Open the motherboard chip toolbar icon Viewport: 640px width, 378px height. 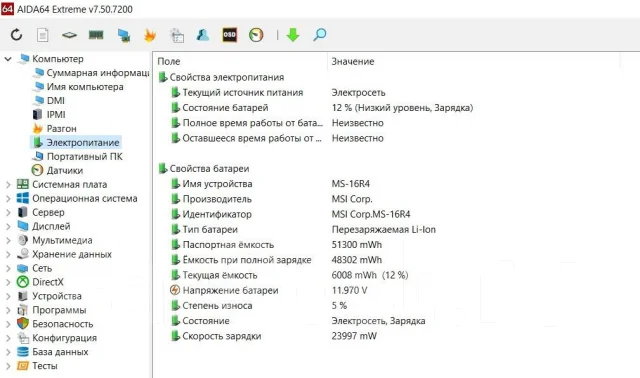click(x=69, y=35)
